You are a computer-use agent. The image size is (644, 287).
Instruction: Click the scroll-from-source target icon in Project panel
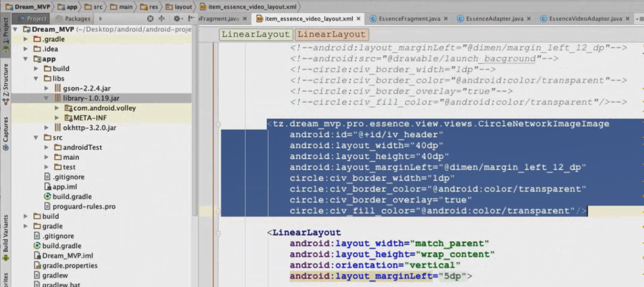pyautogui.click(x=150, y=19)
